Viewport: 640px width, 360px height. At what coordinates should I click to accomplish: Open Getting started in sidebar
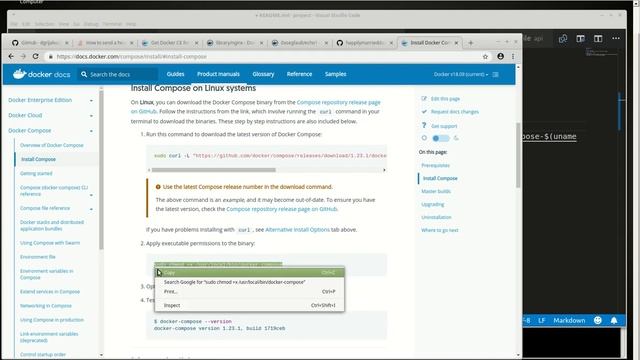coord(36,173)
